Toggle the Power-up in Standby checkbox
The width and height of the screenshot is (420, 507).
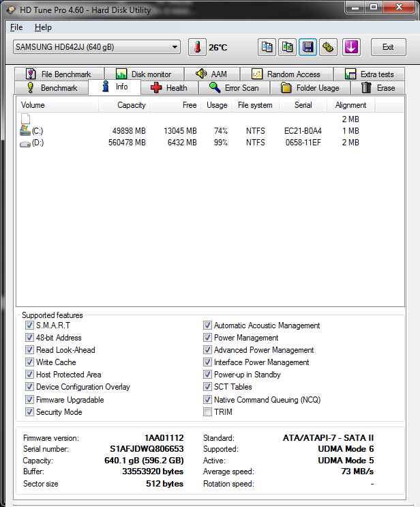coord(207,375)
